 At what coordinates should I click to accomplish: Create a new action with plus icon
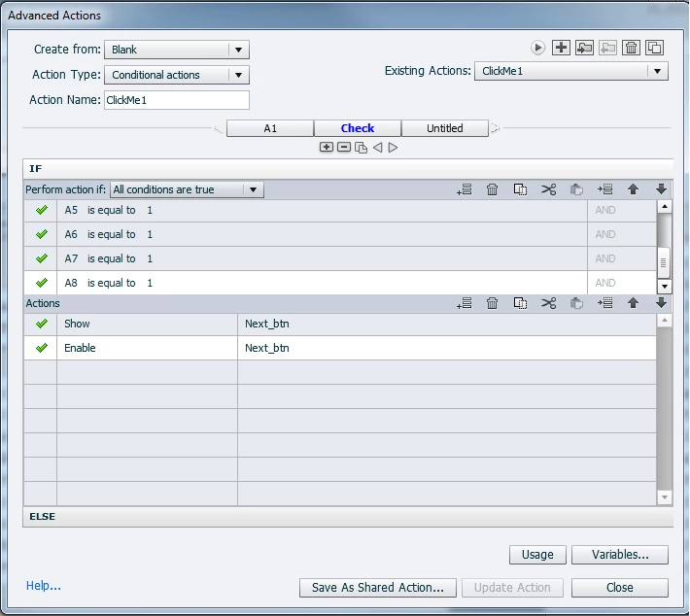click(x=561, y=48)
